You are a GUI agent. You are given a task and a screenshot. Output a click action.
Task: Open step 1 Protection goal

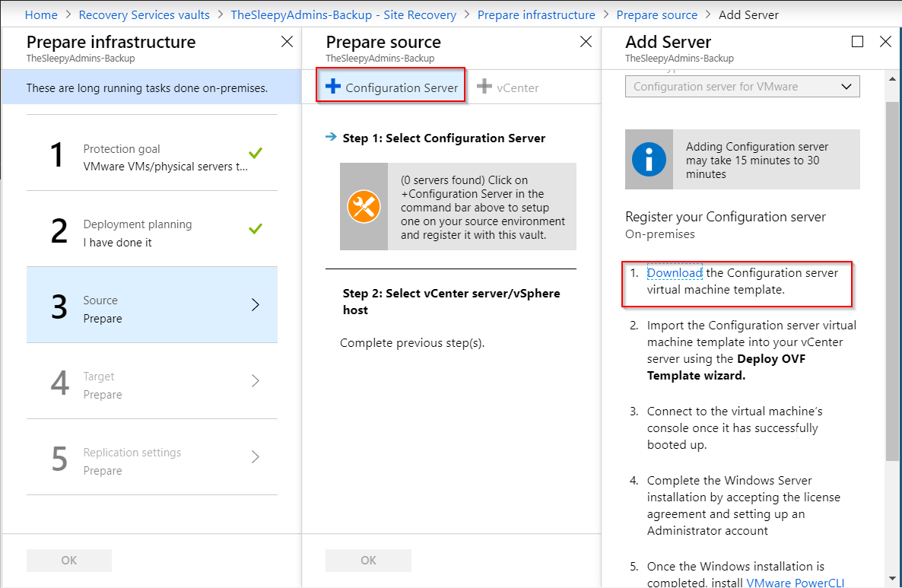tap(152, 157)
